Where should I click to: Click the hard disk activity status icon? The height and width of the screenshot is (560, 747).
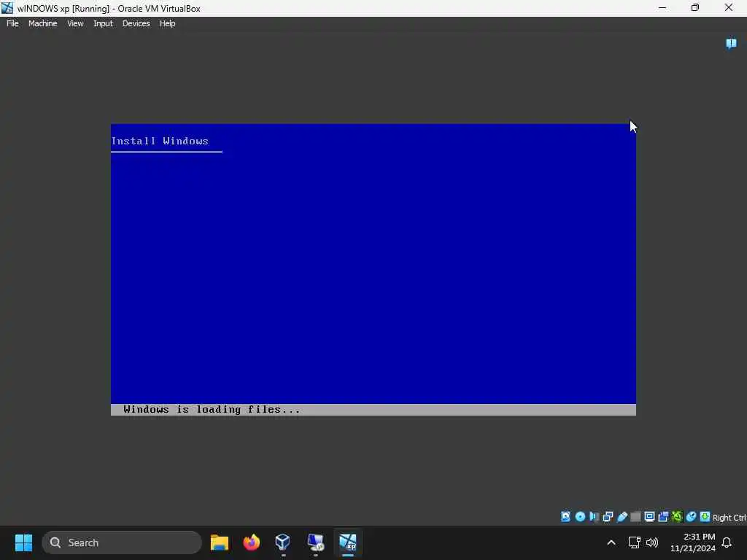pos(565,517)
